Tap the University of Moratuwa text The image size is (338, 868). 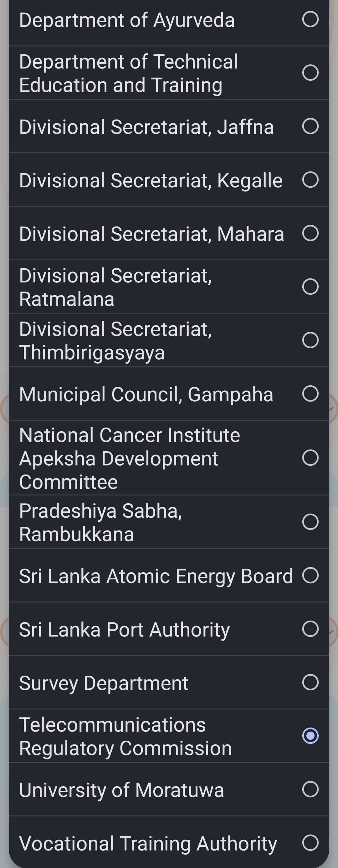coord(121,790)
